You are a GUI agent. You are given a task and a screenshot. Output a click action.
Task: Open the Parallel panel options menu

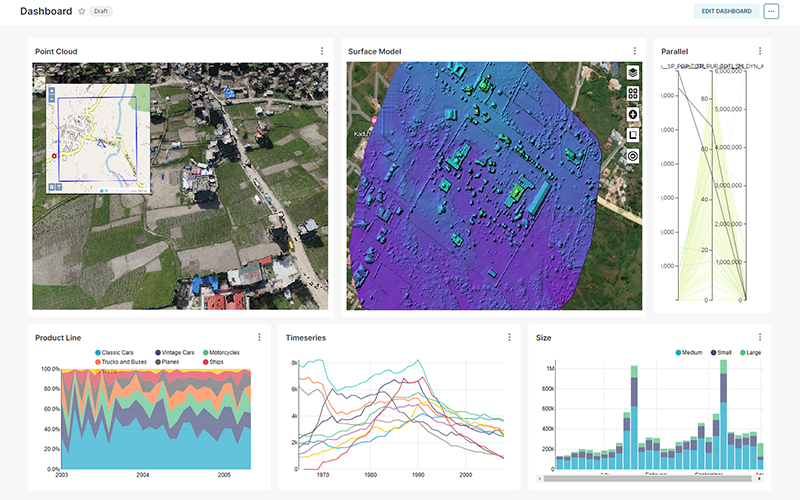[760, 51]
